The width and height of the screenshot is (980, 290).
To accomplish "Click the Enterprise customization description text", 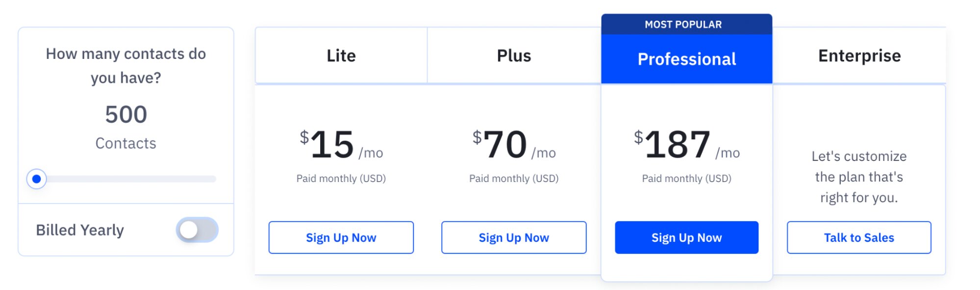I will click(859, 177).
